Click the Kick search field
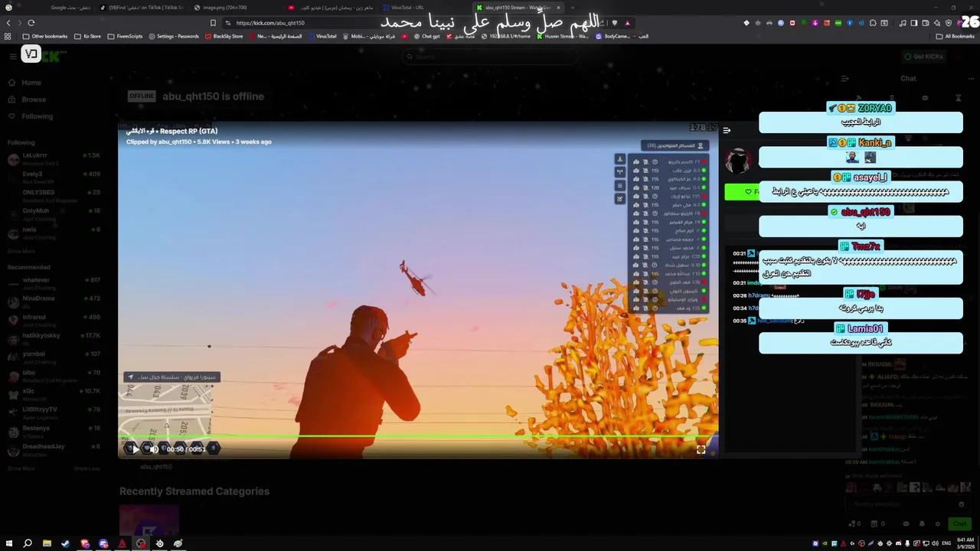 (490, 56)
